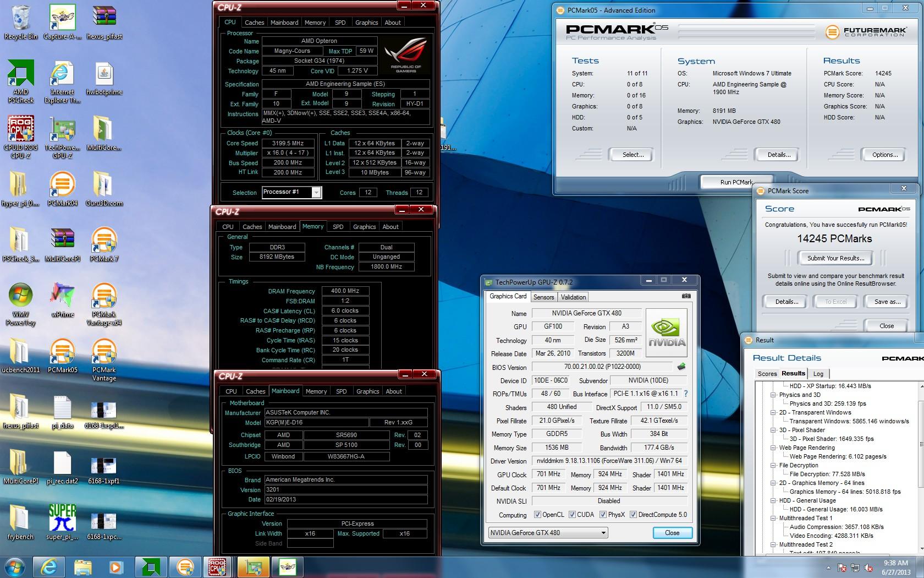The height and width of the screenshot is (578, 924).
Task: Click Save as... in PCMark Score window
Action: (x=887, y=302)
